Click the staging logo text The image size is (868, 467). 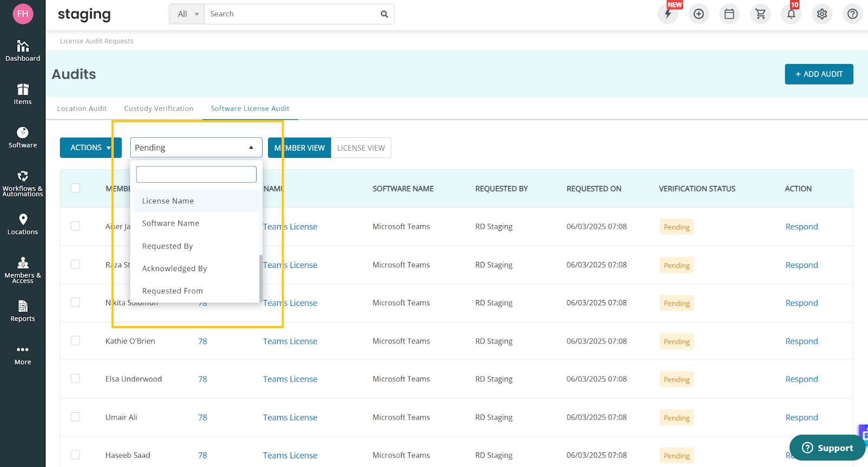84,15
